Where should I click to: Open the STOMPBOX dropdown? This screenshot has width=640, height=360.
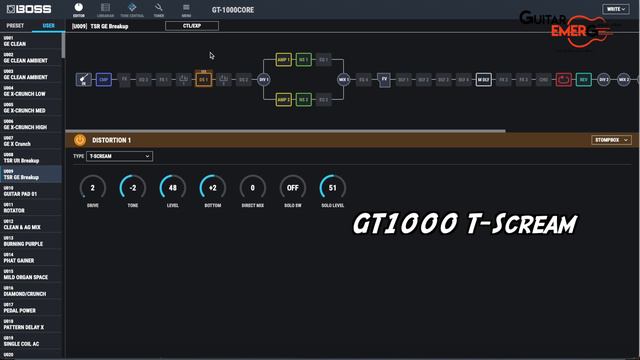point(611,140)
